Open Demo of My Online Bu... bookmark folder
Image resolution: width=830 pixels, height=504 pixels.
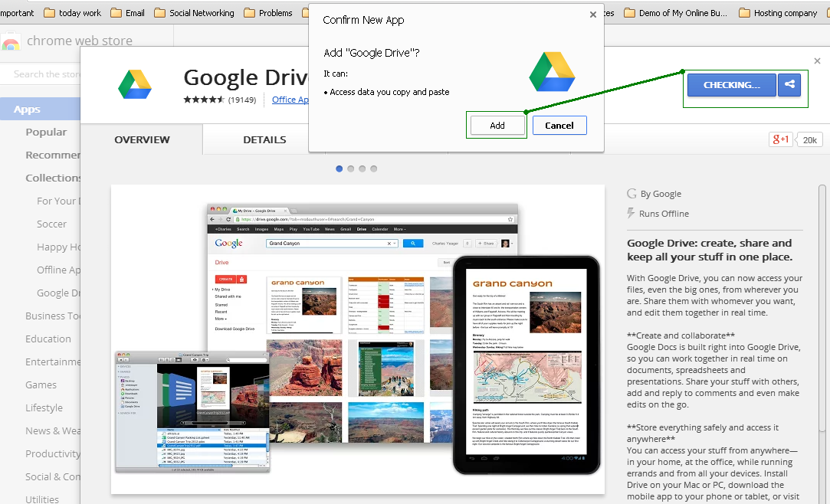click(x=675, y=13)
